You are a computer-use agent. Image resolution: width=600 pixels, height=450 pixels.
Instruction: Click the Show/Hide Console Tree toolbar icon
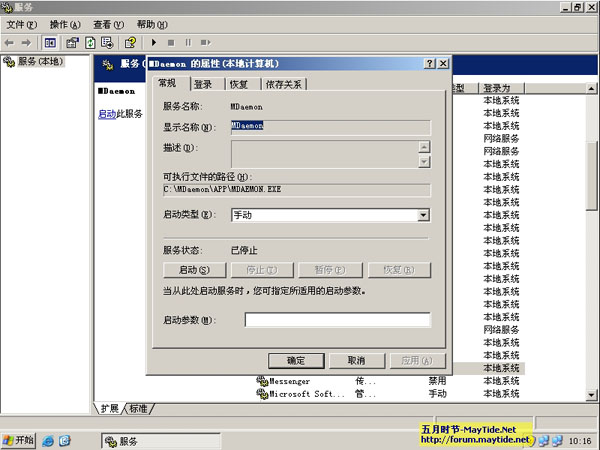coord(50,43)
